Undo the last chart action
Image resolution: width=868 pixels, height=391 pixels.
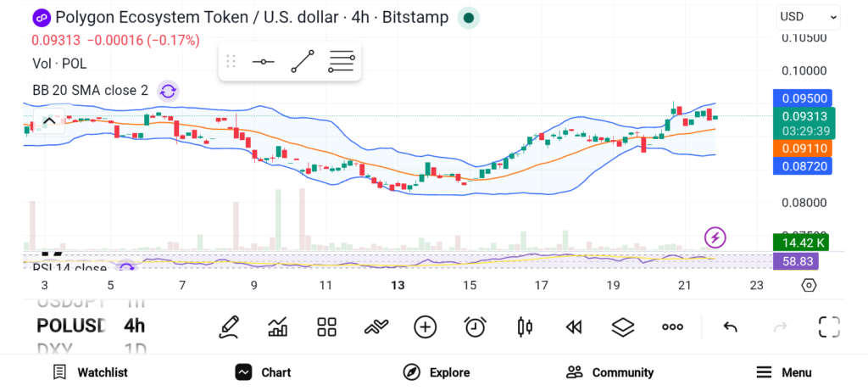pyautogui.click(x=730, y=327)
